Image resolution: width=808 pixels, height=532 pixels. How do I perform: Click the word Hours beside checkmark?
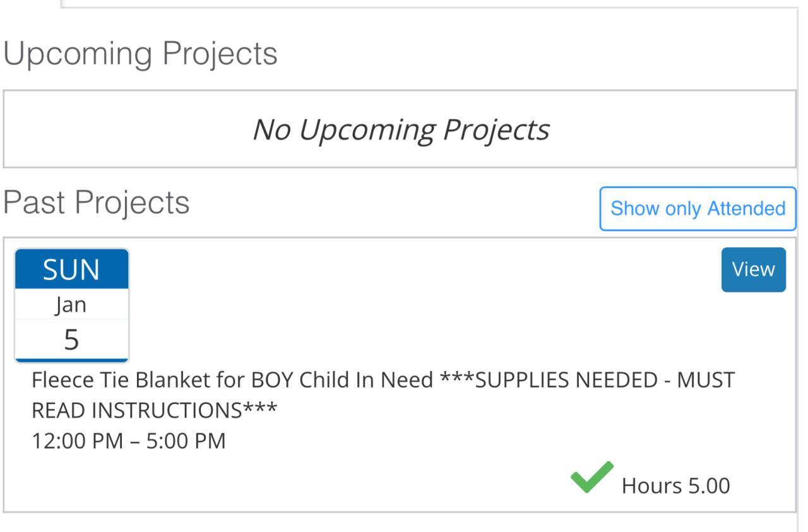pos(651,486)
